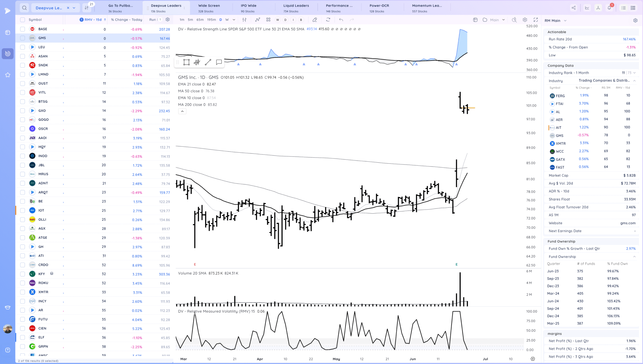This screenshot has width=643, height=364.
Task: Open chart style bars icon
Action: point(244,20)
